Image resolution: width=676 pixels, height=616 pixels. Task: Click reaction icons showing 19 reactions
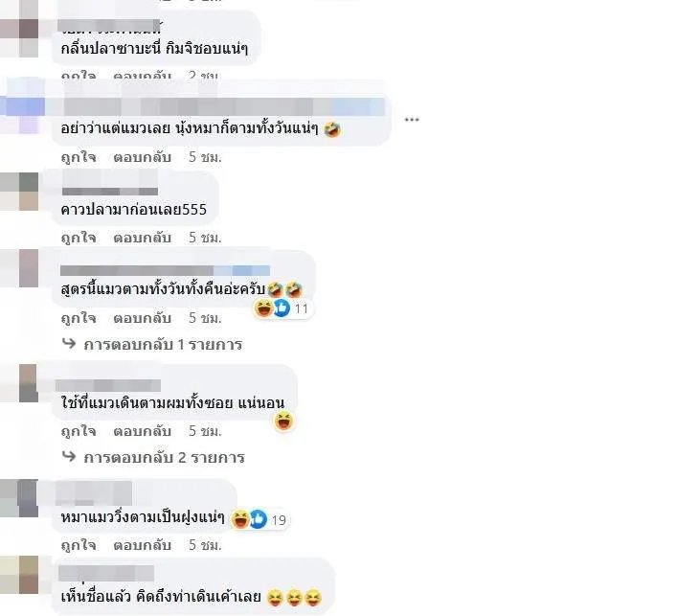click(x=259, y=519)
